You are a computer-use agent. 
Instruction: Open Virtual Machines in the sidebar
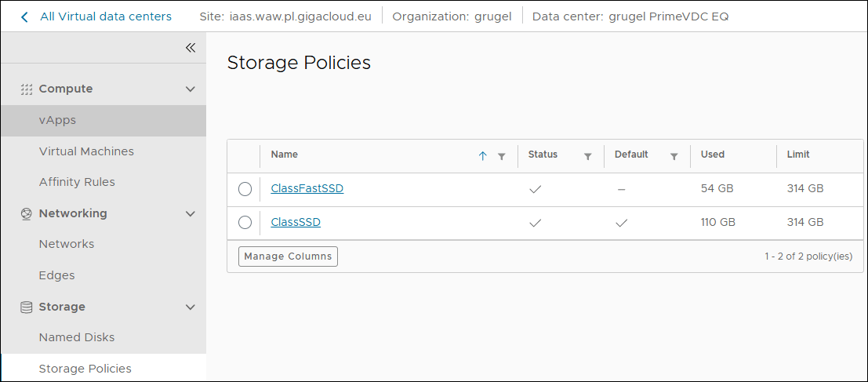[86, 151]
